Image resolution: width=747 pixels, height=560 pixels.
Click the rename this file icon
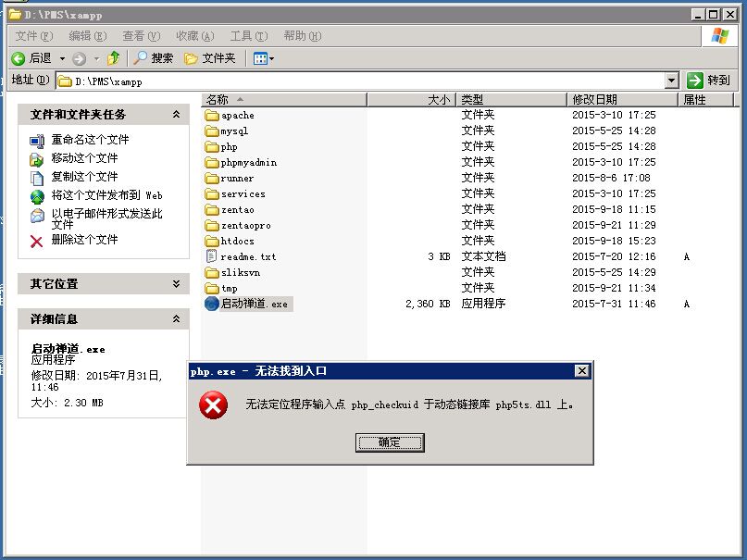(37, 141)
